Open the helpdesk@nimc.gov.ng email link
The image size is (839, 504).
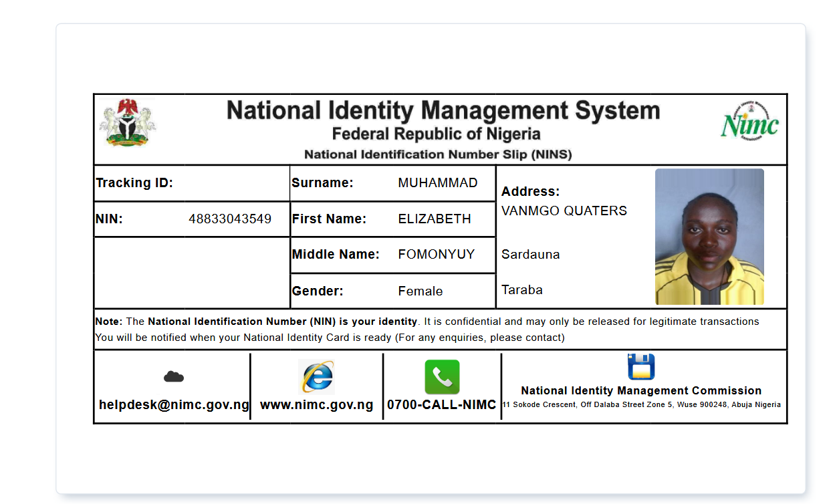tap(174, 404)
